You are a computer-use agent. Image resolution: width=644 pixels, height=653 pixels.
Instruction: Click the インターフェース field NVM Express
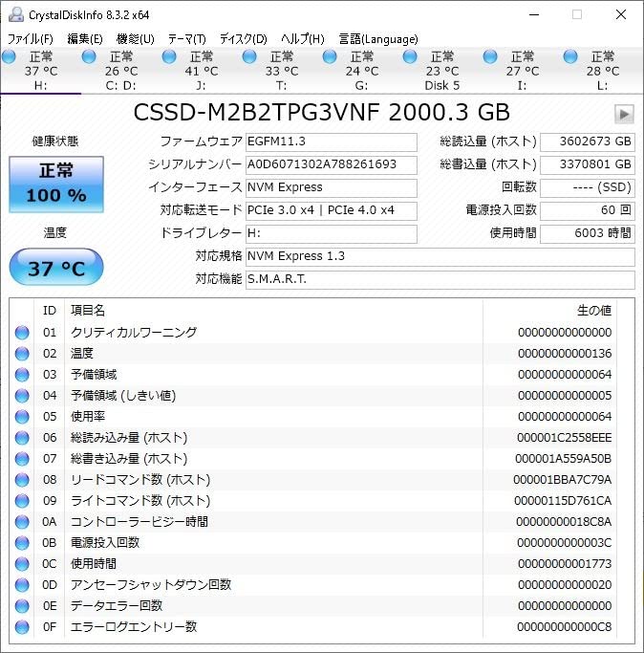(332, 187)
